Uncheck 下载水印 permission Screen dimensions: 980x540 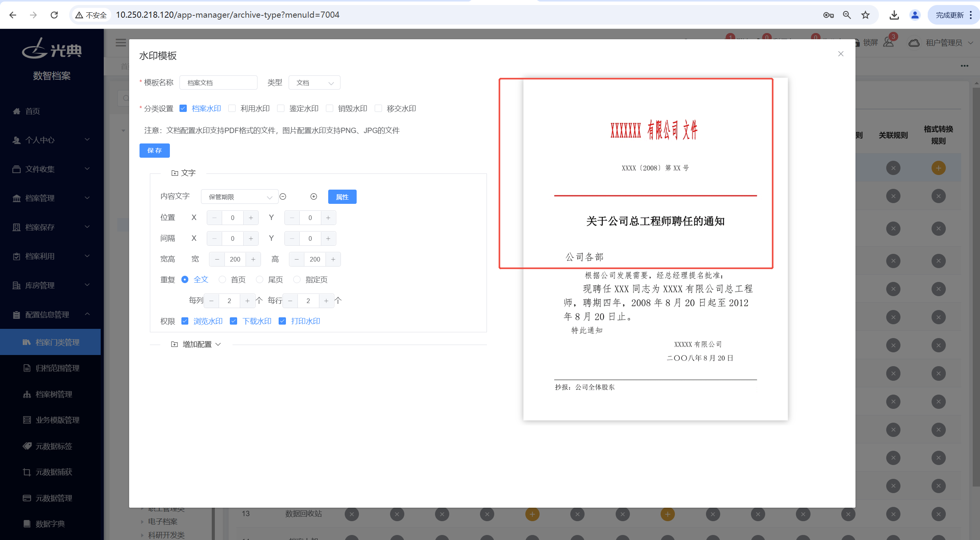coord(233,321)
